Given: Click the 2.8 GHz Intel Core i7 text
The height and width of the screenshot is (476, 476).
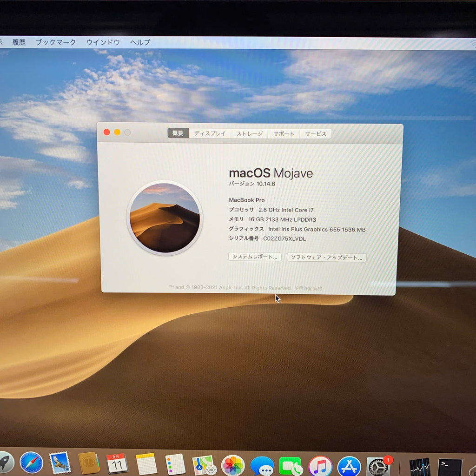Looking at the screenshot, I should (286, 210).
